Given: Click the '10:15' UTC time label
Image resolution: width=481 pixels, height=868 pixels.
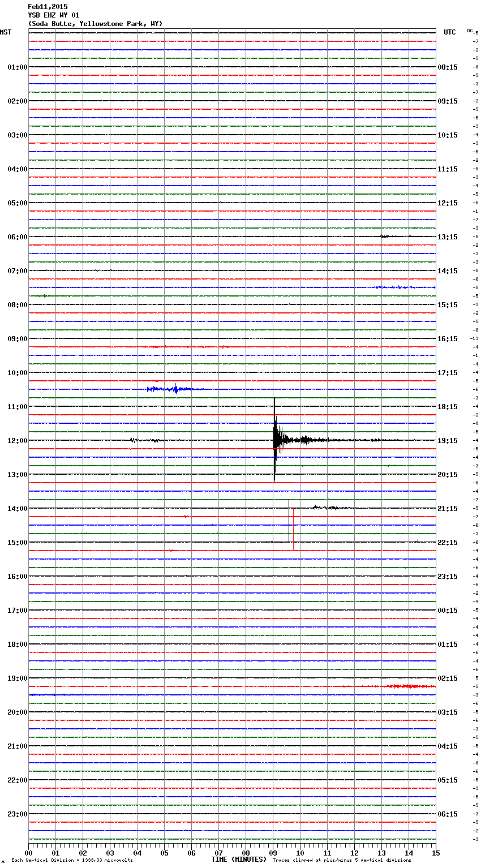Looking at the screenshot, I should 448,135.
